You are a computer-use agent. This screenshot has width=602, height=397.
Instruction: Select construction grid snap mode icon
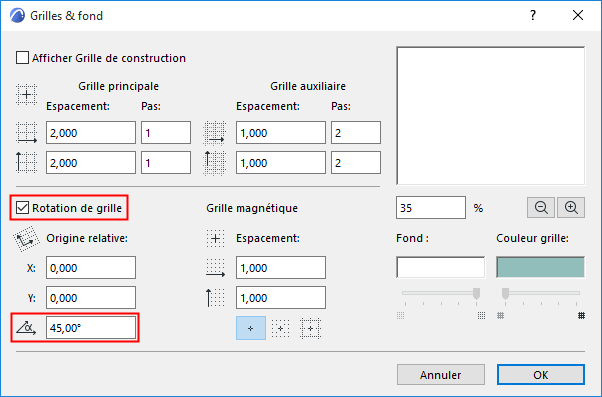310,328
